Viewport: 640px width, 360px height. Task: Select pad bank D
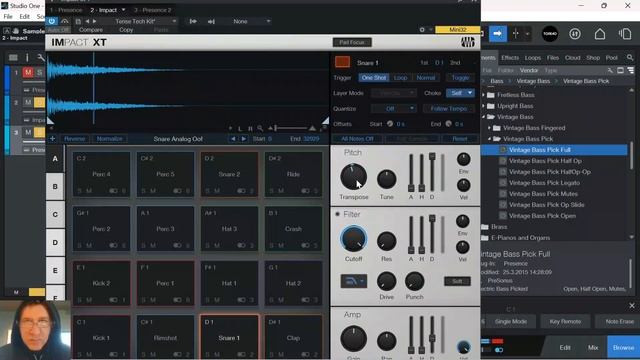pos(55,242)
